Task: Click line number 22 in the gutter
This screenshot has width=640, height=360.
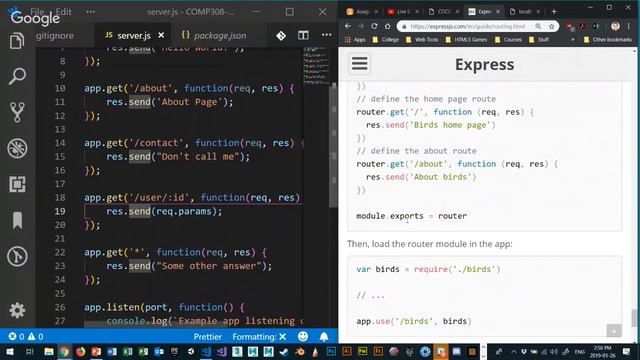Action: click(x=60, y=252)
